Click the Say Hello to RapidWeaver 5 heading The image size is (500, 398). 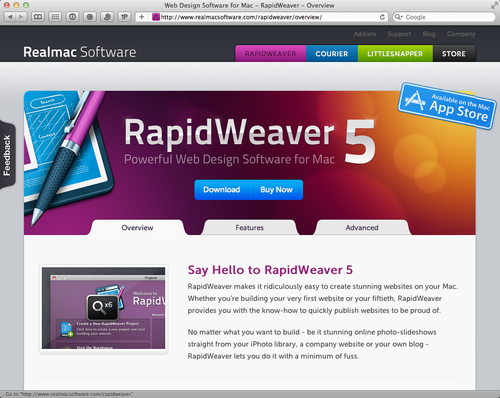[x=270, y=270]
